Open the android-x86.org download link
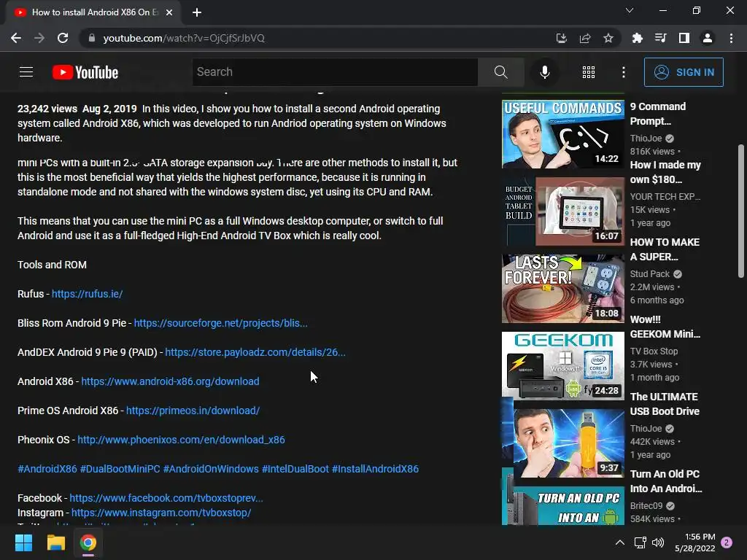 pos(170,381)
